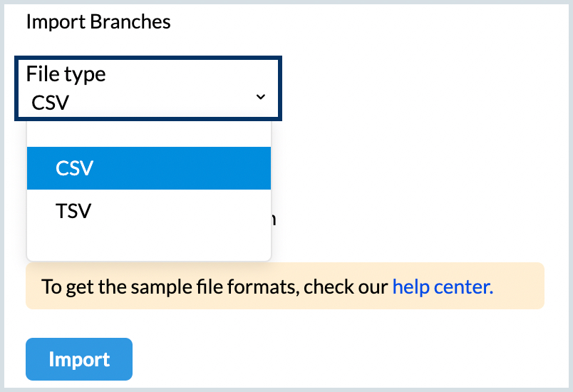The width and height of the screenshot is (573, 392).
Task: Click the Import button
Action: click(x=79, y=359)
